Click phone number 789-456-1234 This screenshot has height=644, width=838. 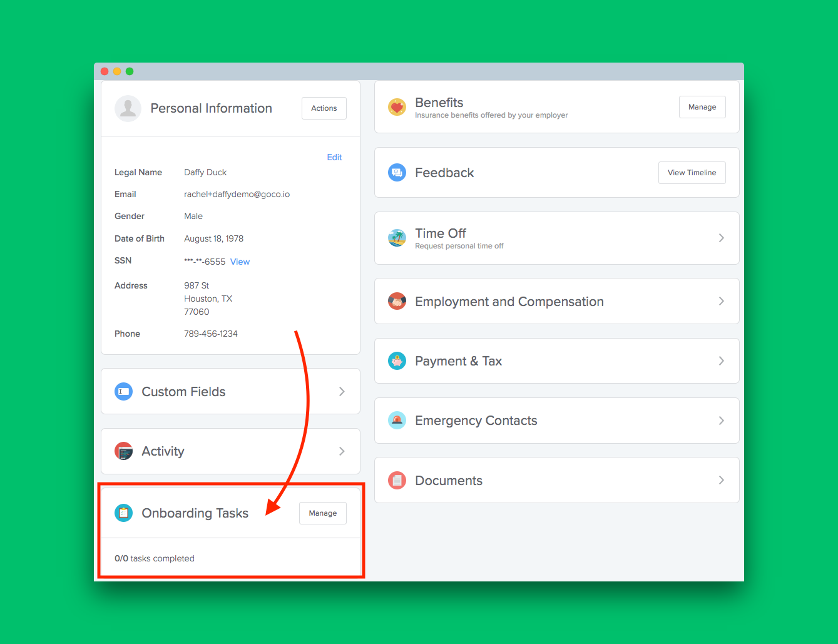tap(211, 334)
